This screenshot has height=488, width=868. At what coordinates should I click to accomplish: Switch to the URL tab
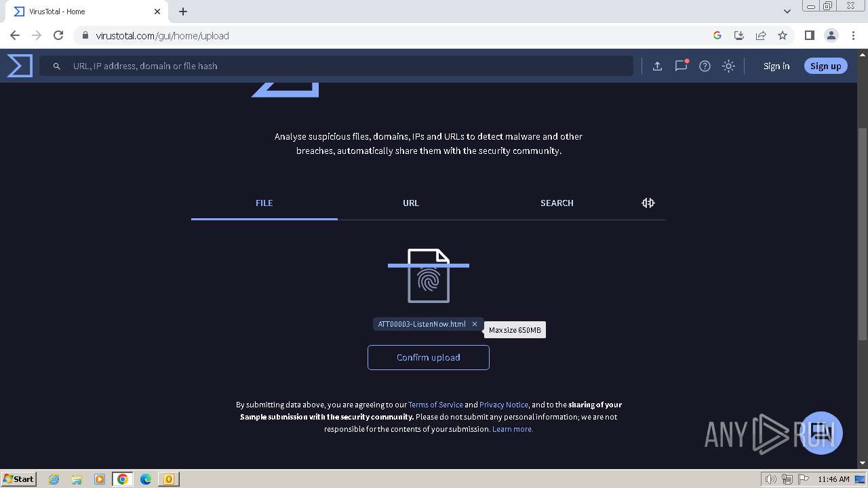tap(411, 203)
